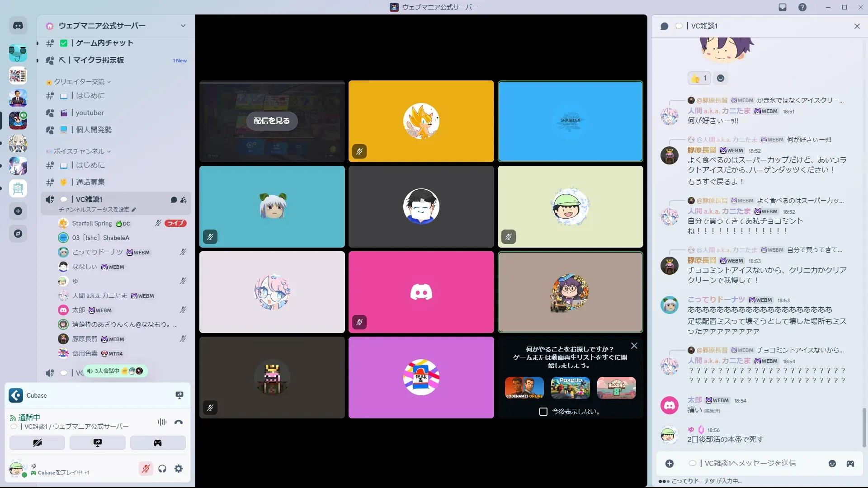
Task: Click the add a server plus icon
Action: tap(18, 211)
